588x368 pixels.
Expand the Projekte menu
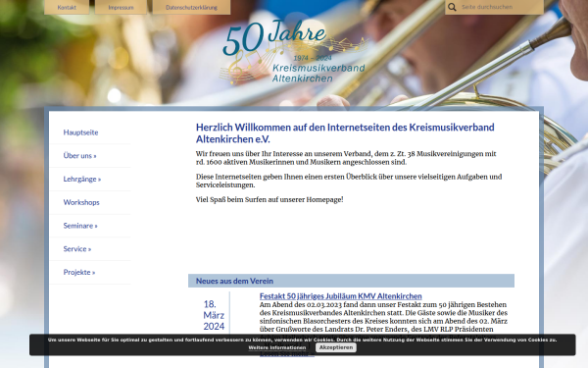79,272
